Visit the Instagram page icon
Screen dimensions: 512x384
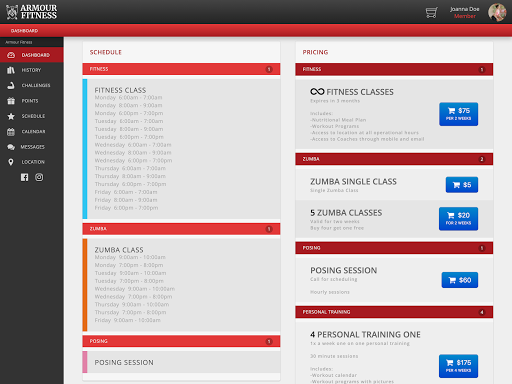[39, 177]
